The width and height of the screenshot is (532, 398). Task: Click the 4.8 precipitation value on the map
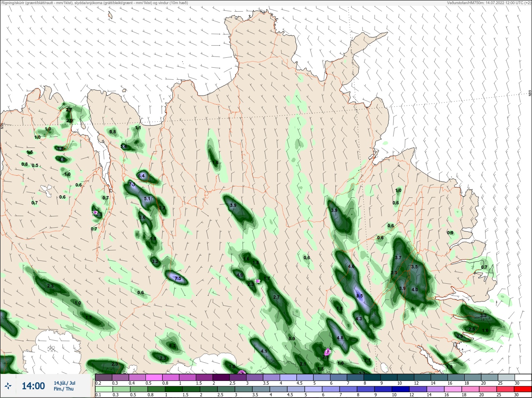pyautogui.click(x=340, y=338)
